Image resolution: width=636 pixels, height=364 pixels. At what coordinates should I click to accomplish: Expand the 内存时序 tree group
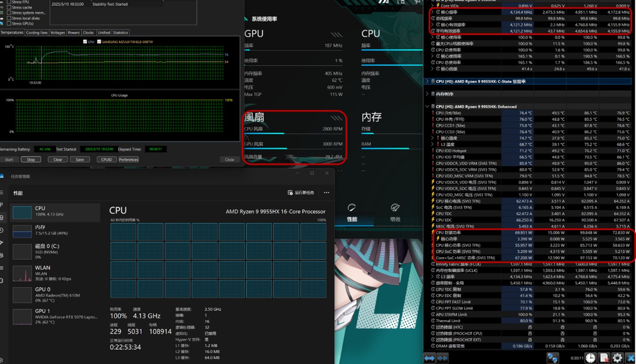[x=427, y=94]
